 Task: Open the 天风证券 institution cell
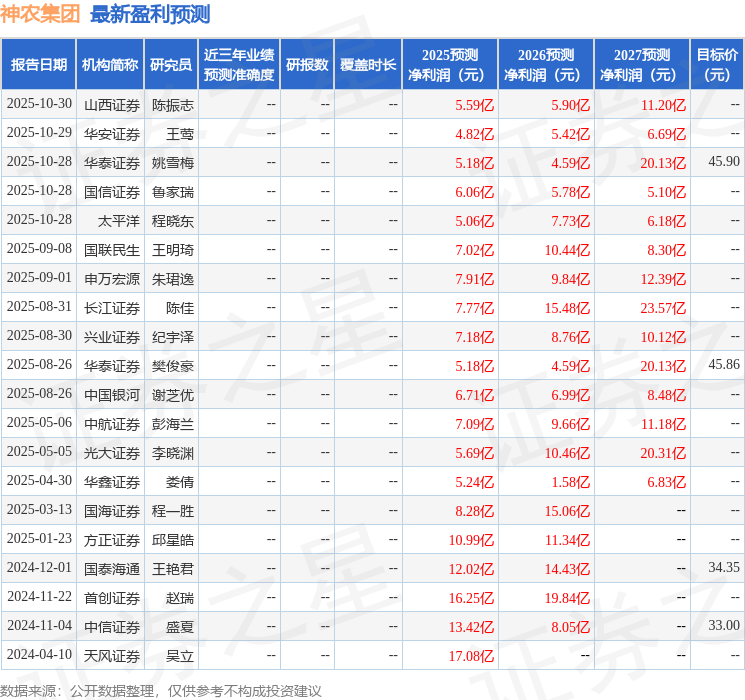tap(112, 656)
